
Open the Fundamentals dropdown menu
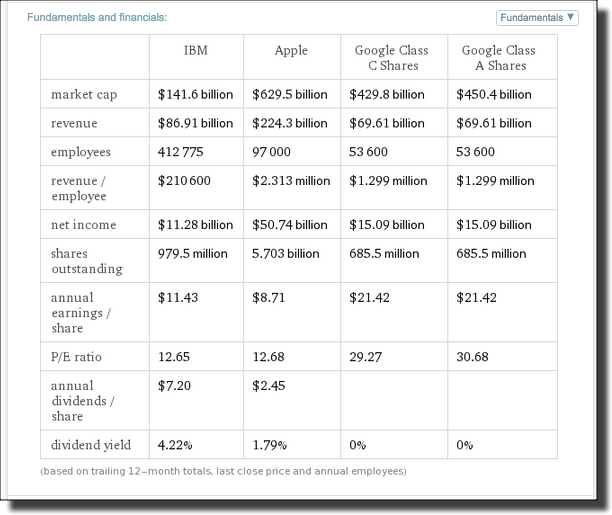[x=537, y=18]
